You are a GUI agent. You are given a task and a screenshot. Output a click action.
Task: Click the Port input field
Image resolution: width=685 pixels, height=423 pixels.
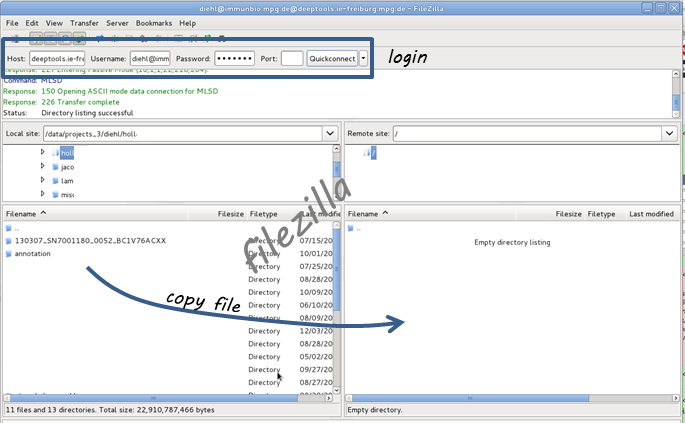click(x=292, y=59)
